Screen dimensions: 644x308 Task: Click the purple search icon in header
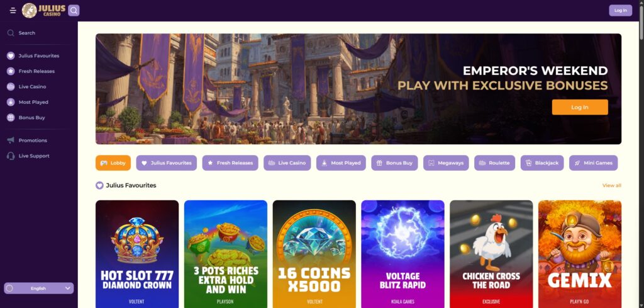[74, 10]
